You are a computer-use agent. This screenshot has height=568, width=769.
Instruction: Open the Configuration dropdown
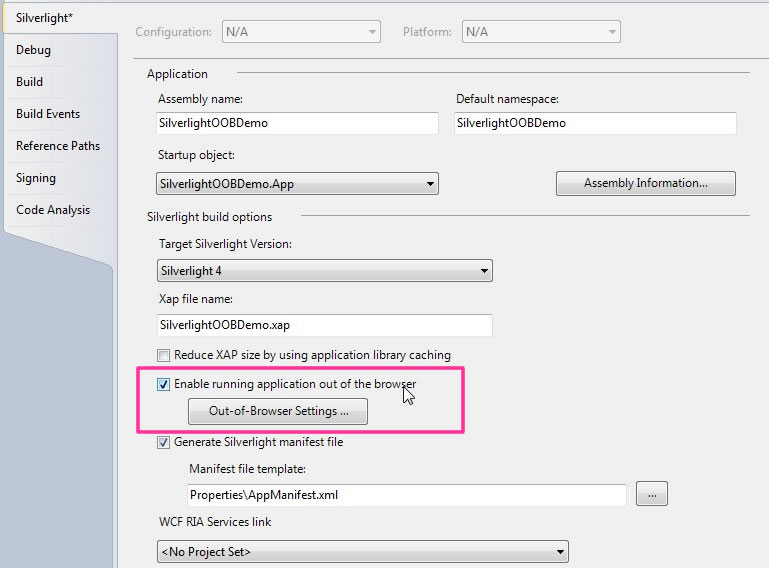(301, 32)
